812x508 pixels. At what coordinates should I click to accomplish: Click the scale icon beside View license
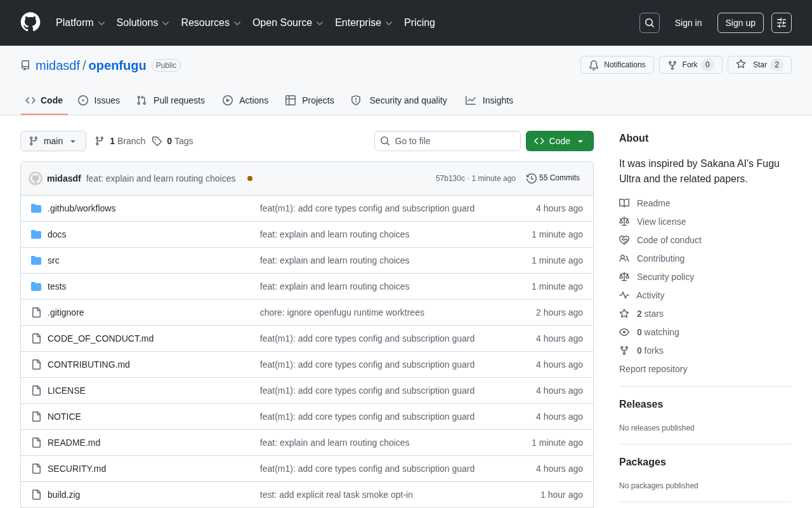click(624, 222)
